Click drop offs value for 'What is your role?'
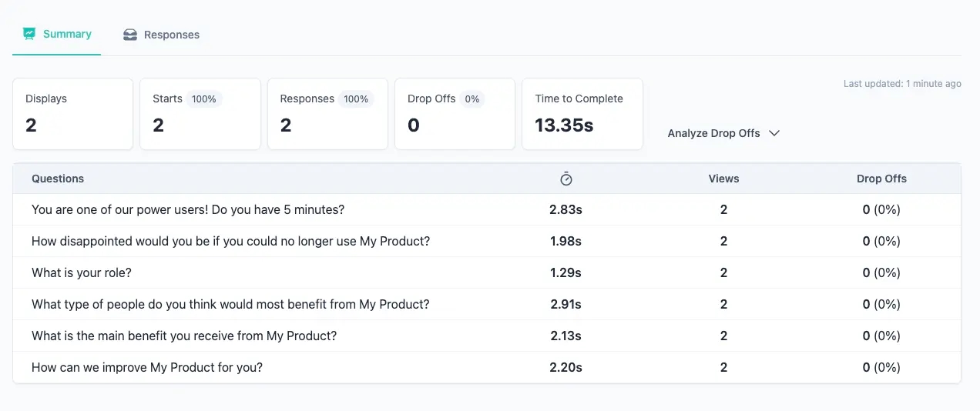The height and width of the screenshot is (411, 980). coord(881,272)
